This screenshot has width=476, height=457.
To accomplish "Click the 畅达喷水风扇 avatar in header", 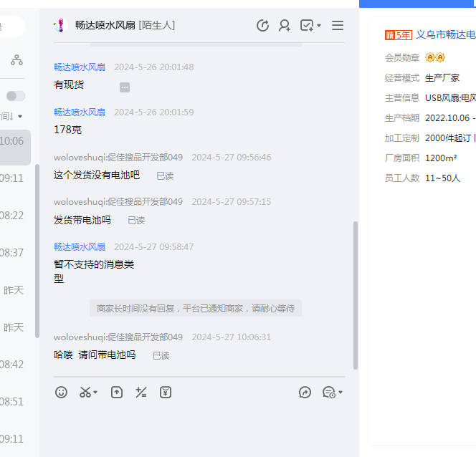I will click(x=59, y=26).
